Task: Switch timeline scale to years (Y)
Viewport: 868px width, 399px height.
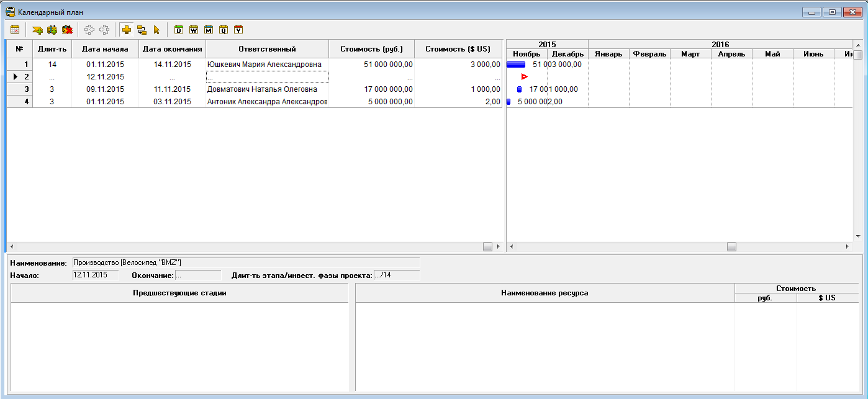Action: pyautogui.click(x=238, y=29)
